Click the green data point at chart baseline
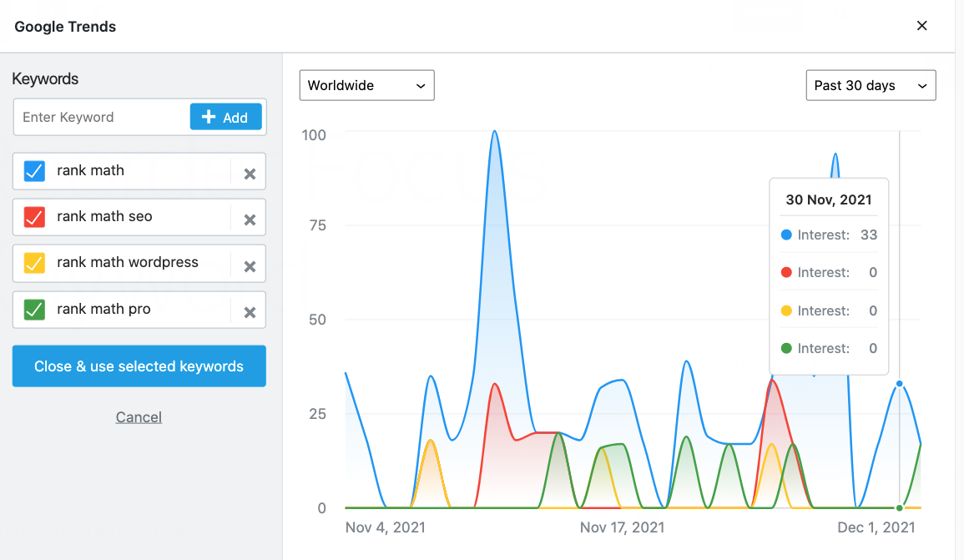 click(x=900, y=507)
